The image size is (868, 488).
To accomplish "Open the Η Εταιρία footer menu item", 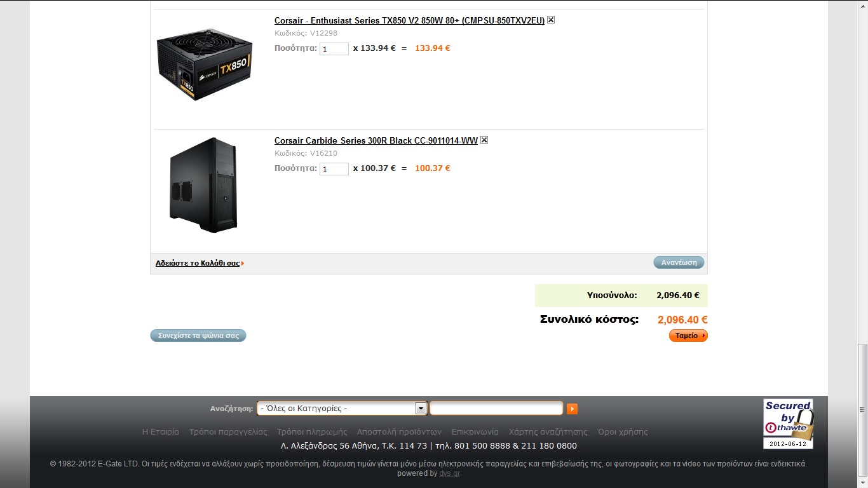I will click(161, 431).
